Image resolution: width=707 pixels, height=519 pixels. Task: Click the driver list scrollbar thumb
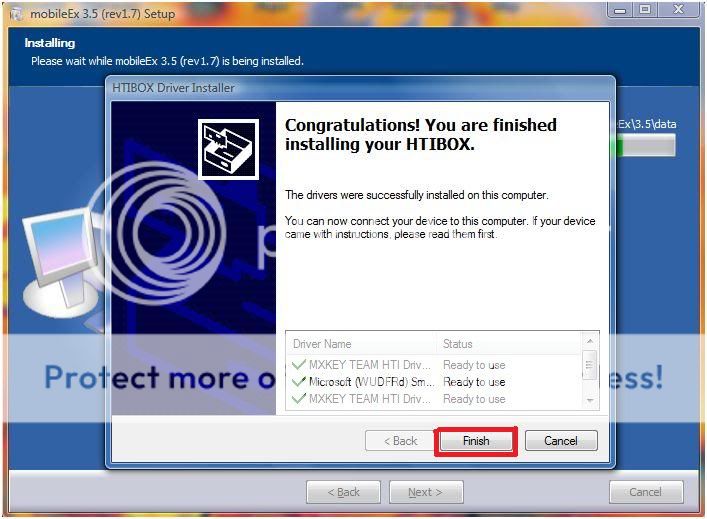[x=590, y=365]
